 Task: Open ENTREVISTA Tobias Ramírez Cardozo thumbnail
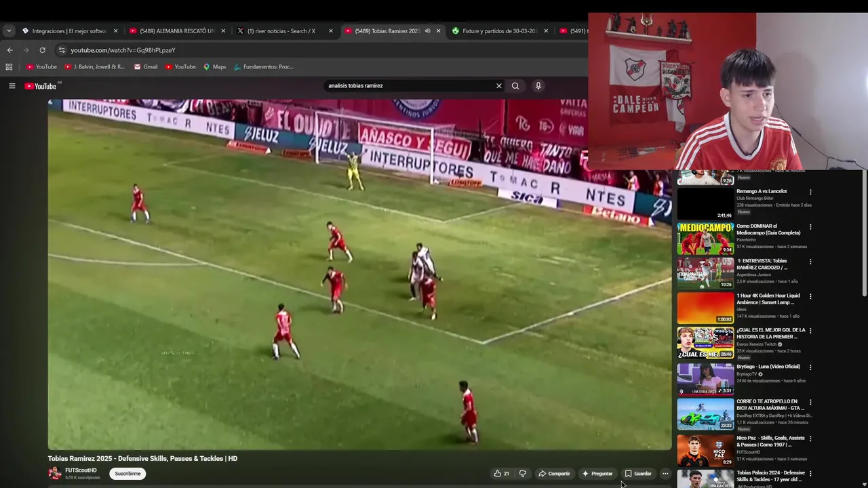[x=705, y=273]
